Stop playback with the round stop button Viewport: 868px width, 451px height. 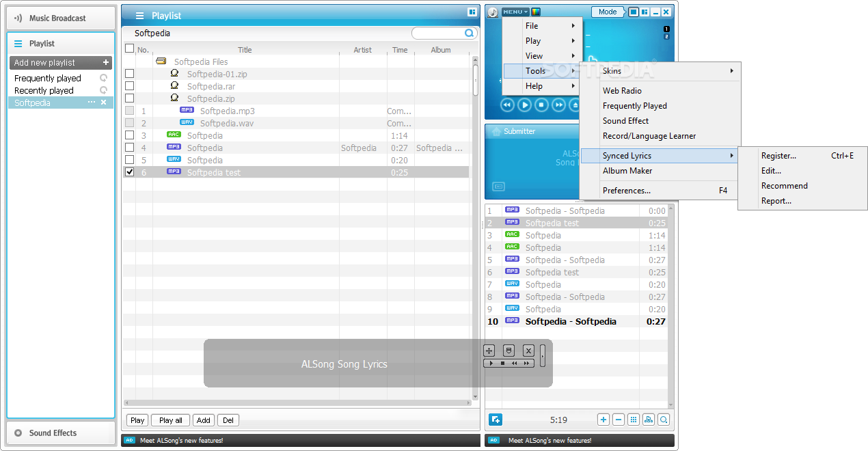541,105
